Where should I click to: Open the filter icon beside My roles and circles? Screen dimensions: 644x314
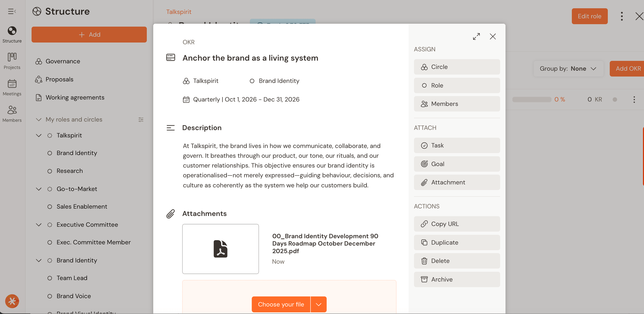coord(141,120)
